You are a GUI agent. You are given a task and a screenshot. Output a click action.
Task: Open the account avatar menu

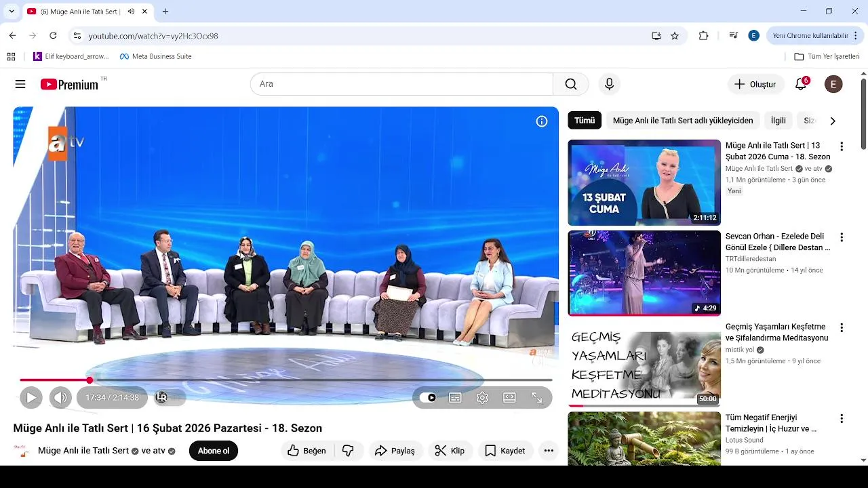(x=833, y=84)
